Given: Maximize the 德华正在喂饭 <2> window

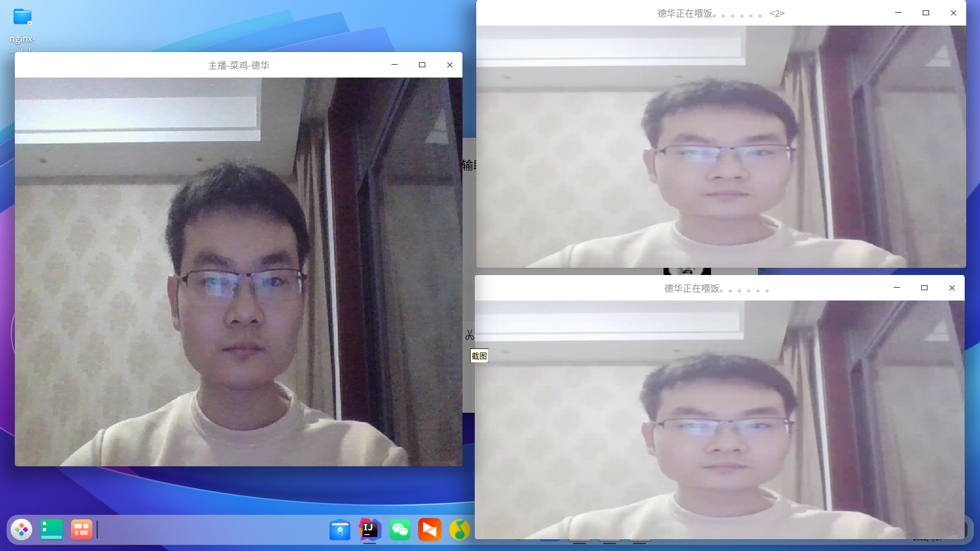Looking at the screenshot, I should click(926, 13).
